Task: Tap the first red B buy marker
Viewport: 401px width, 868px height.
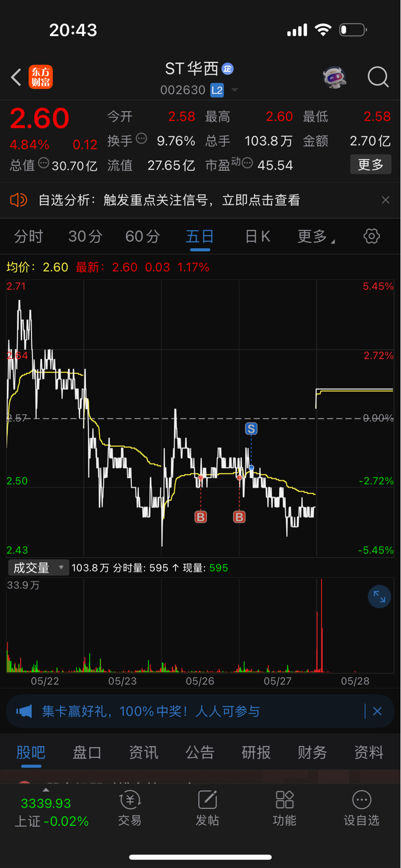Action: (201, 517)
